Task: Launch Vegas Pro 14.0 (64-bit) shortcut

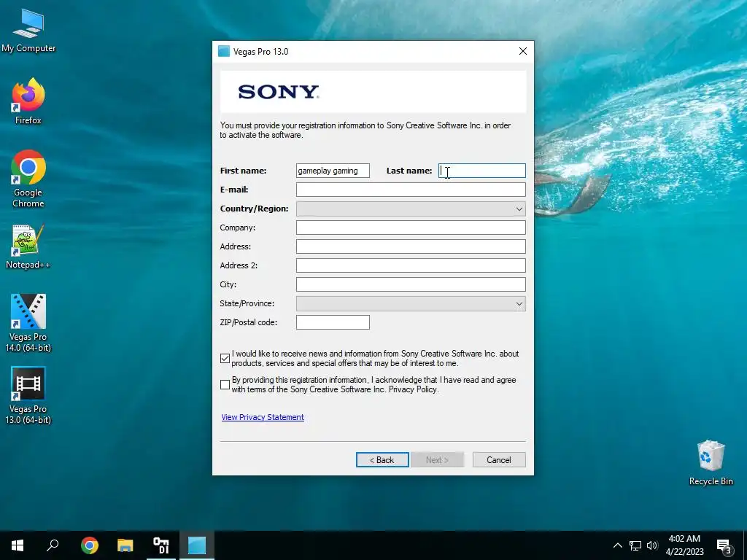Action: 28,323
